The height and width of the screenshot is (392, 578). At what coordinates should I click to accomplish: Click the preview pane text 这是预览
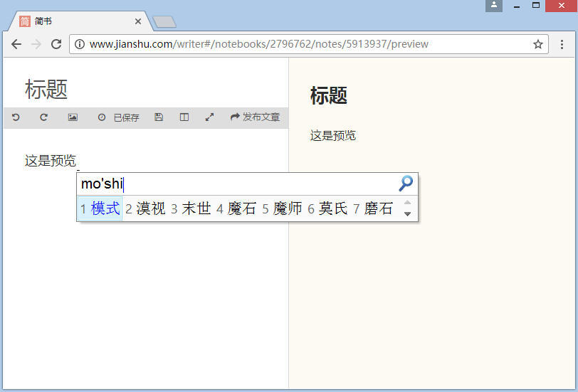333,136
